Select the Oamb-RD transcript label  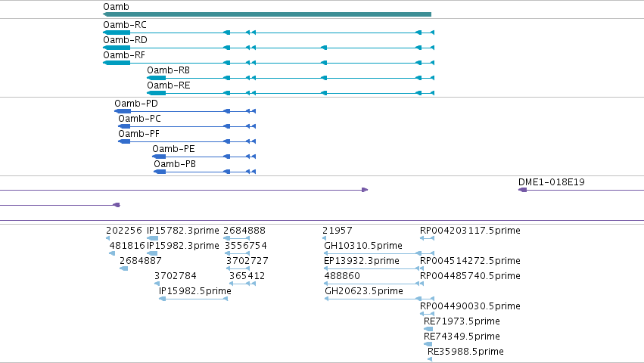[125, 40]
